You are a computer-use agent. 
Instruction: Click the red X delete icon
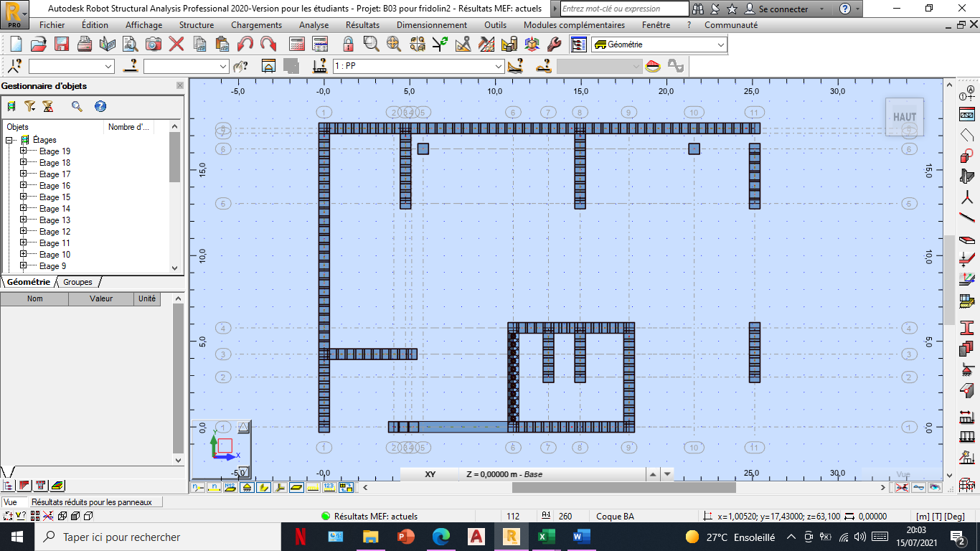click(176, 44)
